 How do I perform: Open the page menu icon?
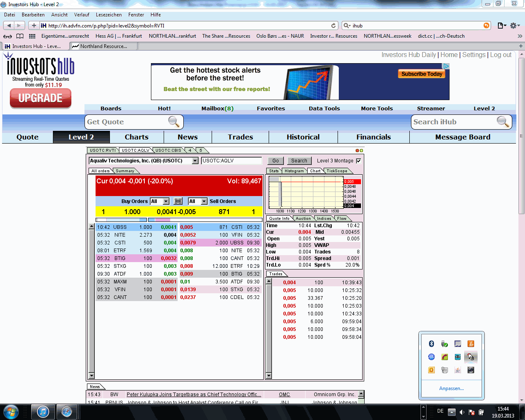(502, 25)
